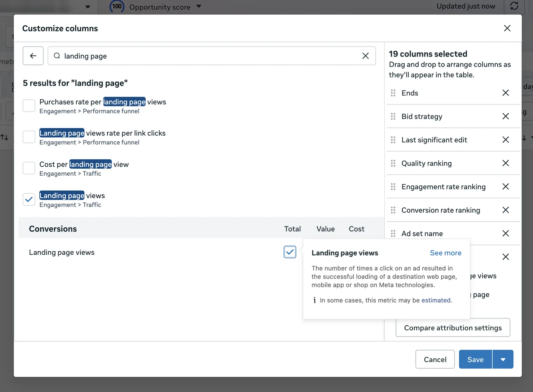The image size is (533, 392).
Task: Click the Engagement rate ranking column label
Action: tap(443, 187)
